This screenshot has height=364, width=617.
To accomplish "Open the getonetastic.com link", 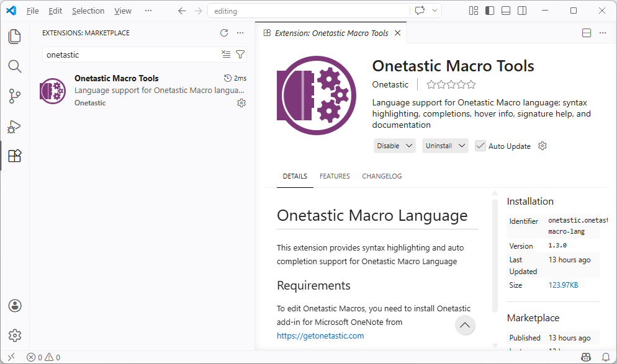I will pos(320,335).
